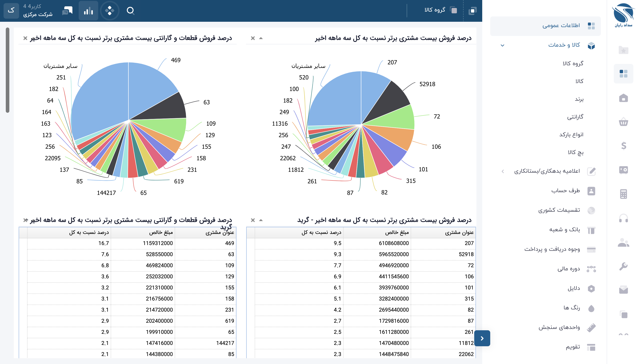Open گروه کالا submenu item
640x364 pixels.
point(573,63)
